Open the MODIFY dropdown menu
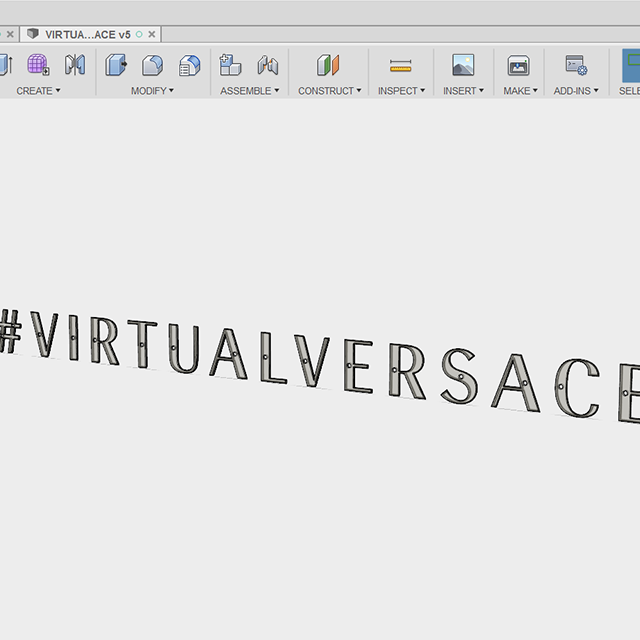 click(152, 91)
